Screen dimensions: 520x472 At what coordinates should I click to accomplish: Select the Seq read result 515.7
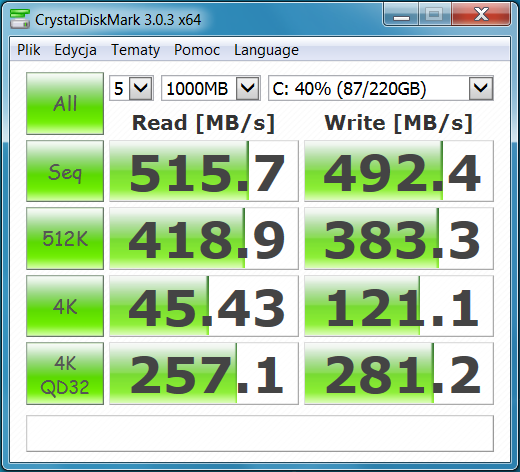pos(204,171)
